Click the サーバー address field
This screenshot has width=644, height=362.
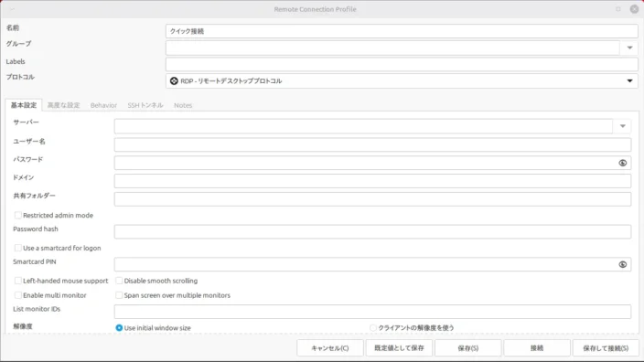click(x=363, y=126)
